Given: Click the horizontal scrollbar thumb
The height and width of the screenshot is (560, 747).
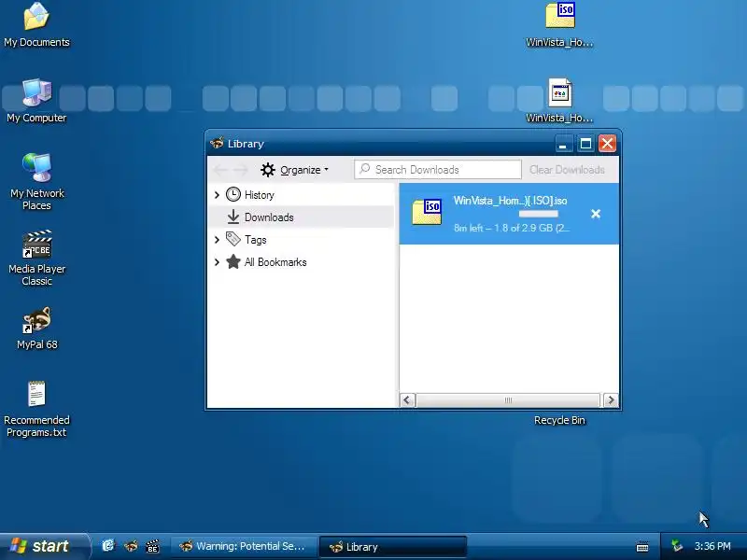Looking at the screenshot, I should click(508, 400).
